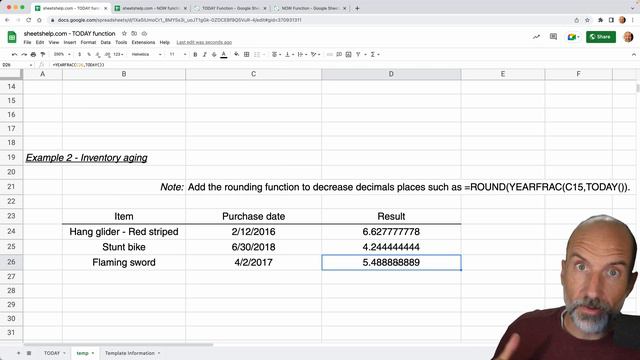Toggle strikethrough formatting
Viewport: 640px width, 360px height.
pos(214,54)
